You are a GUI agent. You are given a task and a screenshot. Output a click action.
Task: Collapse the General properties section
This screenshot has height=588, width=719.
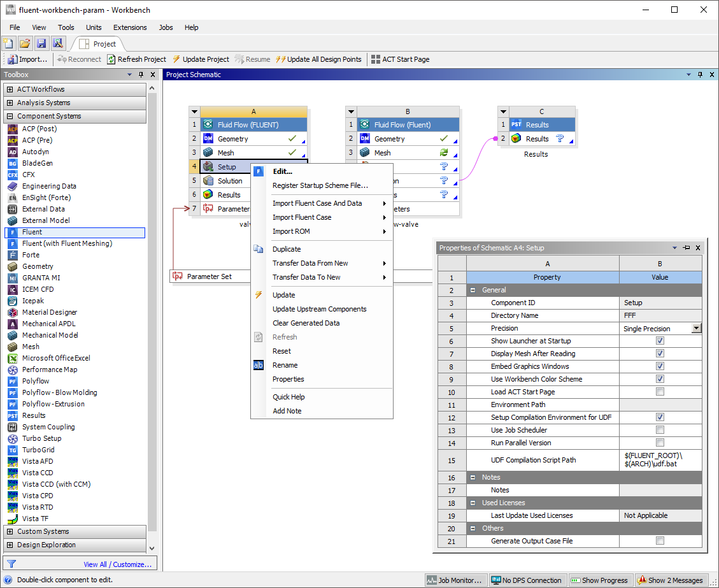click(x=473, y=290)
